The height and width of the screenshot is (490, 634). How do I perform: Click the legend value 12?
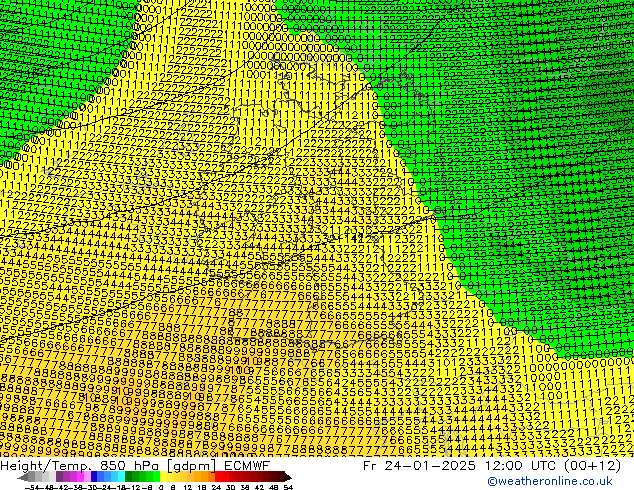coord(188,487)
